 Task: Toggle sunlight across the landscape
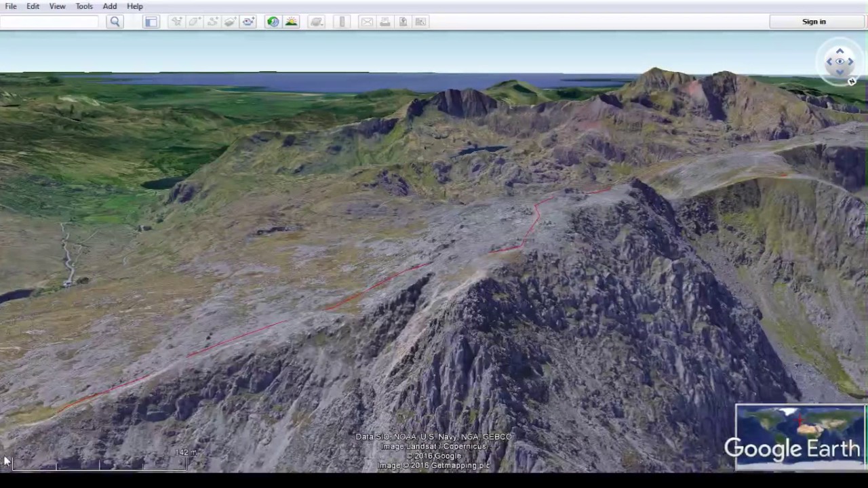click(x=291, y=22)
